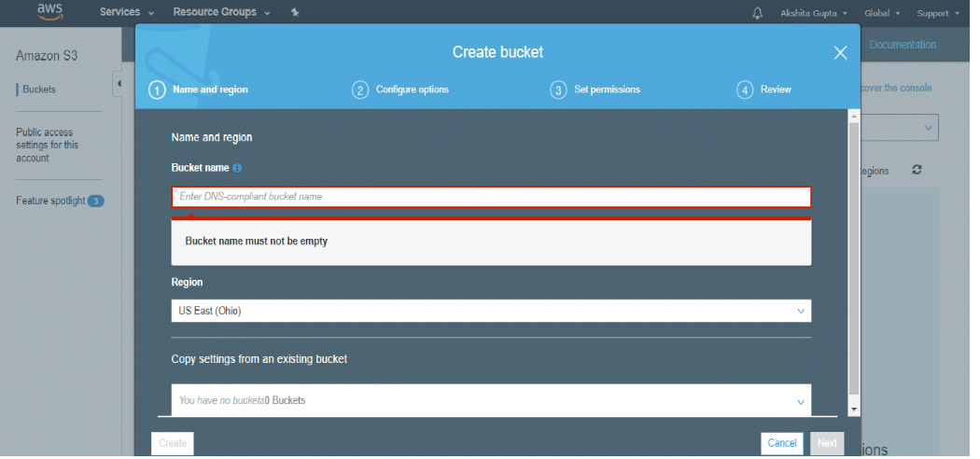This screenshot has height=459, width=980.
Task: Click Amazon S3 sidebar title
Action: pyautogui.click(x=47, y=56)
